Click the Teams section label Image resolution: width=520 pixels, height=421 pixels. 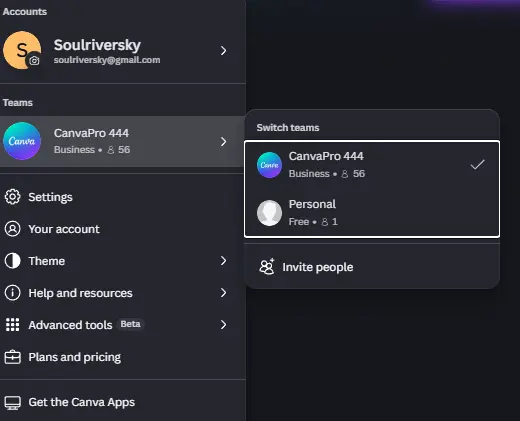point(18,103)
